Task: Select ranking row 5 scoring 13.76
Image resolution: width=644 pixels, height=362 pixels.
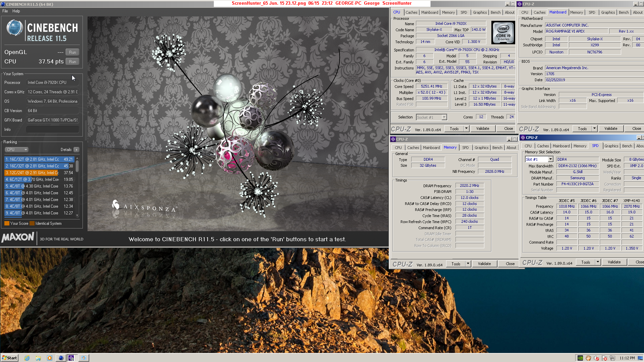Action: pos(39,186)
